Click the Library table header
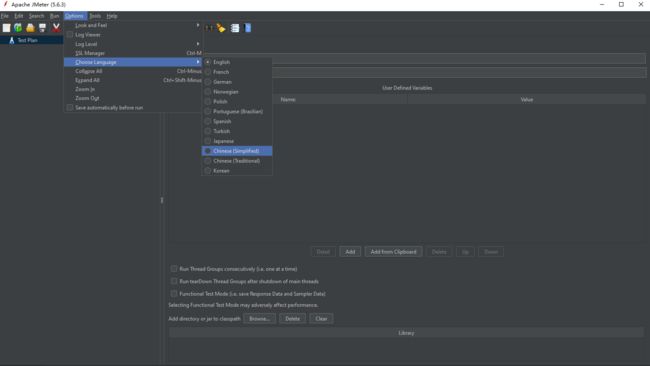This screenshot has height=366, width=650. coord(406,333)
